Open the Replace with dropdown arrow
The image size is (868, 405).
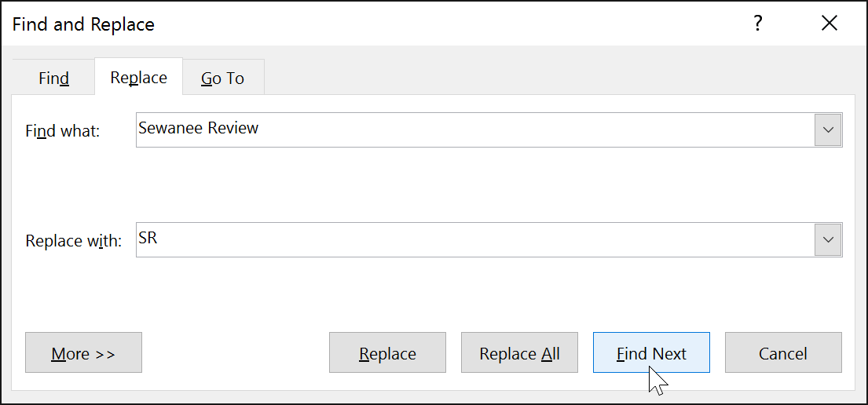pos(828,239)
